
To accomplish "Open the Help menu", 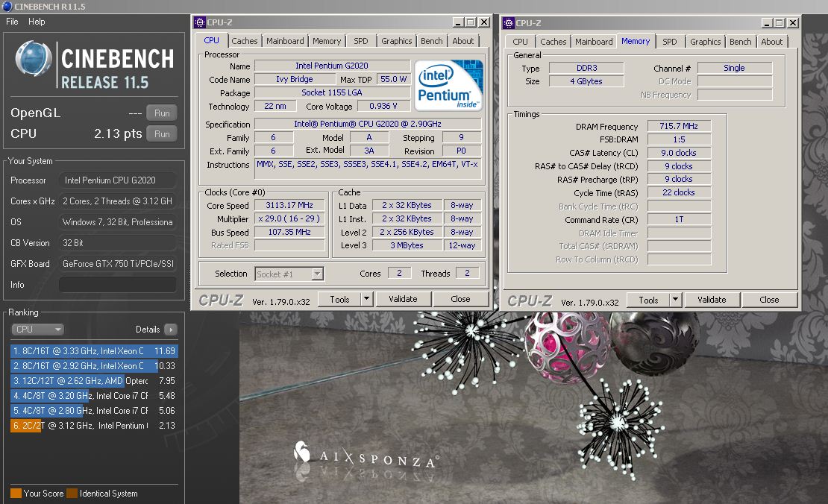I will coord(37,22).
